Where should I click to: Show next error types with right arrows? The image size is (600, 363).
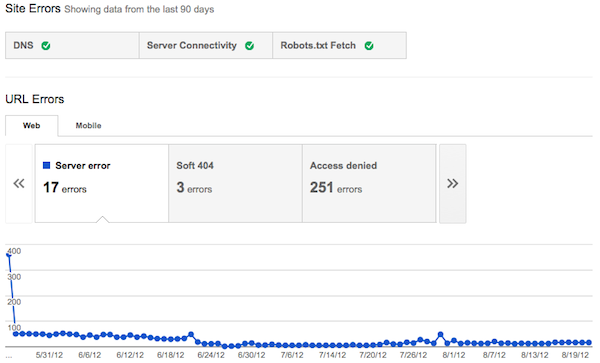pyautogui.click(x=453, y=184)
